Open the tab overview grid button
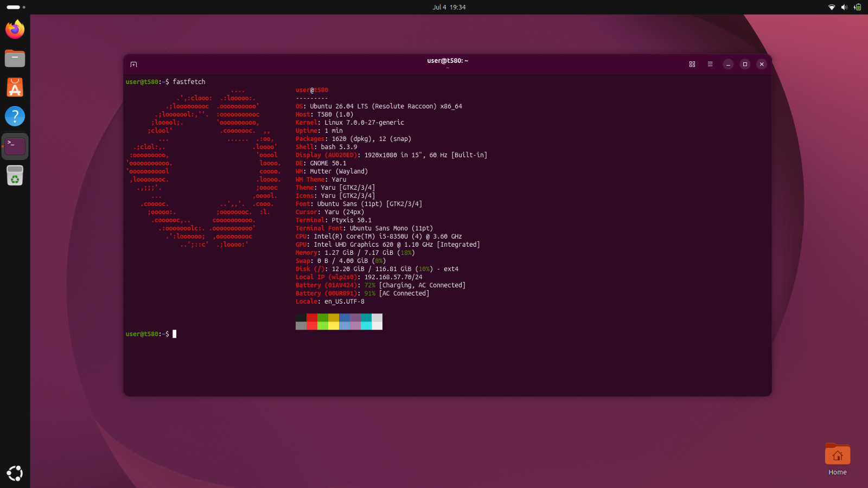The height and width of the screenshot is (488, 868). pyautogui.click(x=692, y=64)
